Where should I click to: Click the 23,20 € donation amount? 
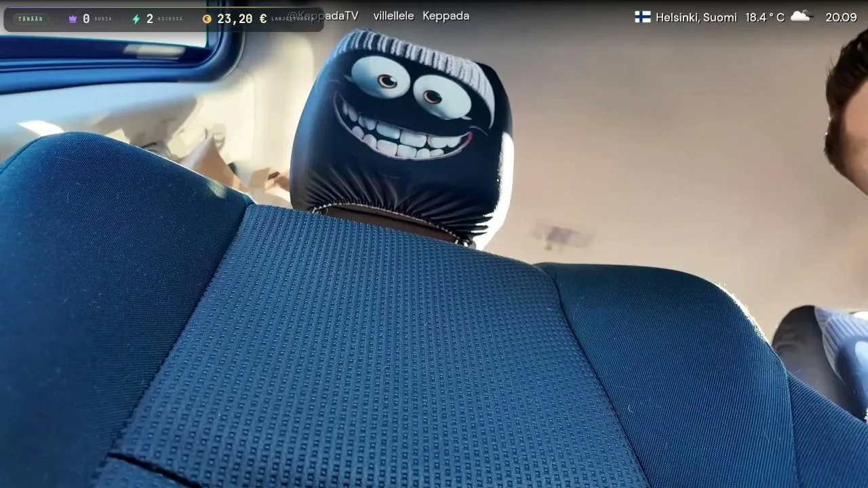click(x=242, y=19)
